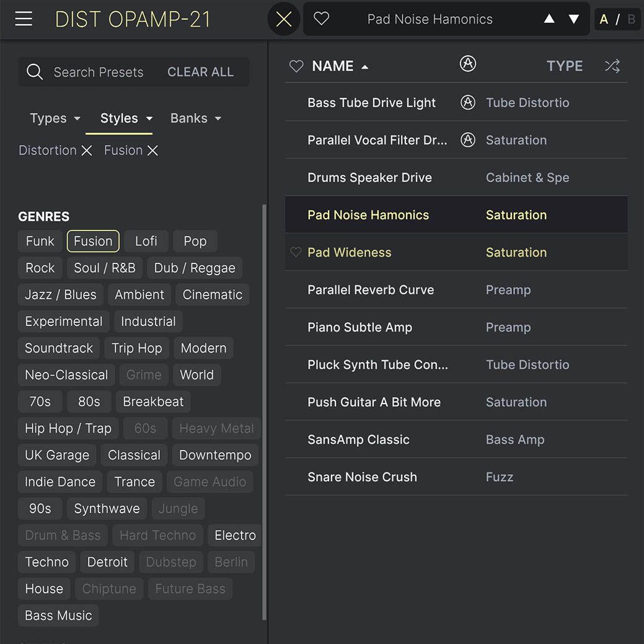Switch to the B preset state

(631, 19)
